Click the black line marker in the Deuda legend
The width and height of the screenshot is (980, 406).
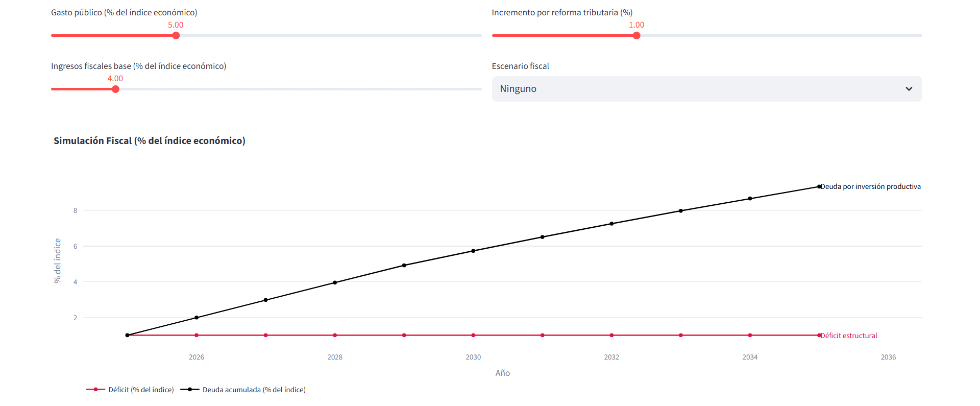(190, 390)
